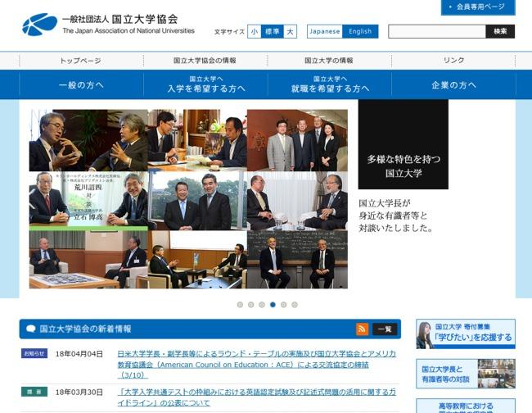Click the date 18年03月30日

pyautogui.click(x=79, y=392)
